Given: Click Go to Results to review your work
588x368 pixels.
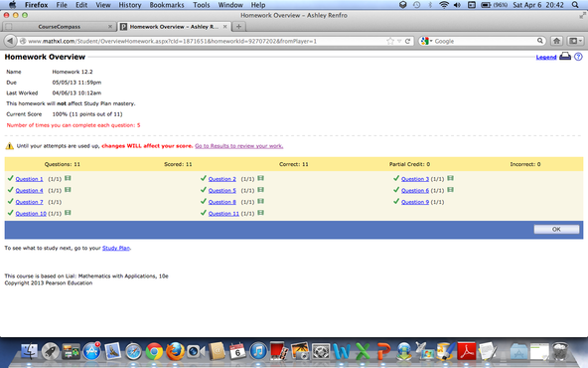Looking at the screenshot, I should [x=238, y=146].
